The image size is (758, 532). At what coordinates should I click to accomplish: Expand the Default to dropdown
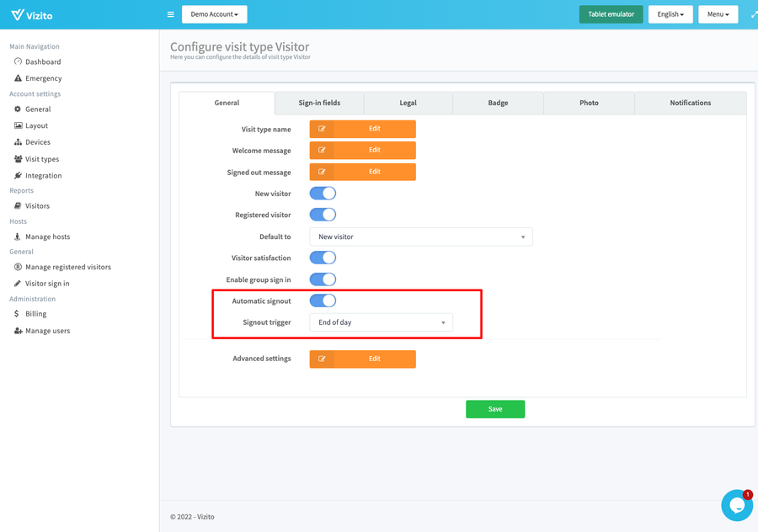tap(420, 237)
